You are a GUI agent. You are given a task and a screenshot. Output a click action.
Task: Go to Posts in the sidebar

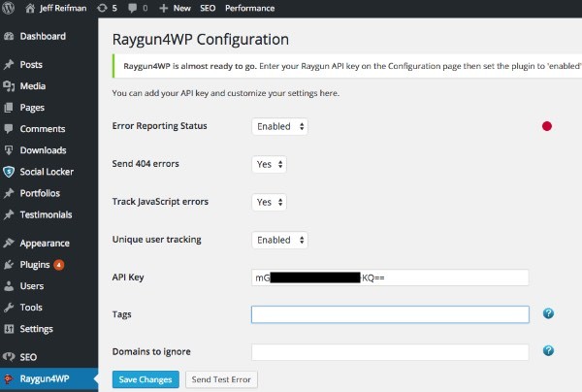click(31, 65)
